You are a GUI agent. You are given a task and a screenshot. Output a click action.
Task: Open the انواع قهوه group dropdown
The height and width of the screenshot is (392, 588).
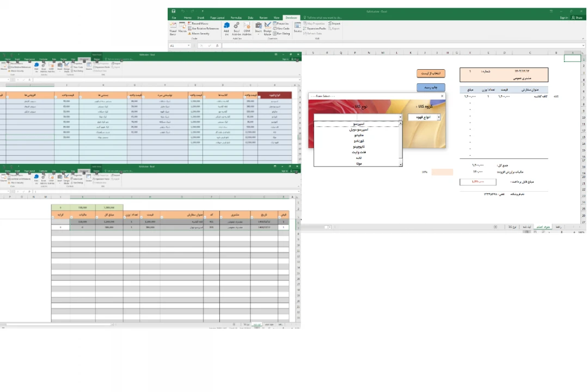439,117
